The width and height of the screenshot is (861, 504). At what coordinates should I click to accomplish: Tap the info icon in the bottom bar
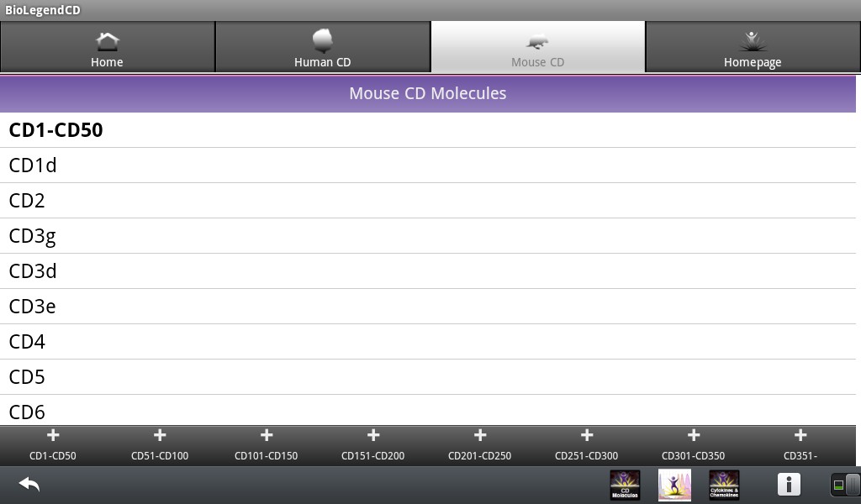tap(788, 485)
